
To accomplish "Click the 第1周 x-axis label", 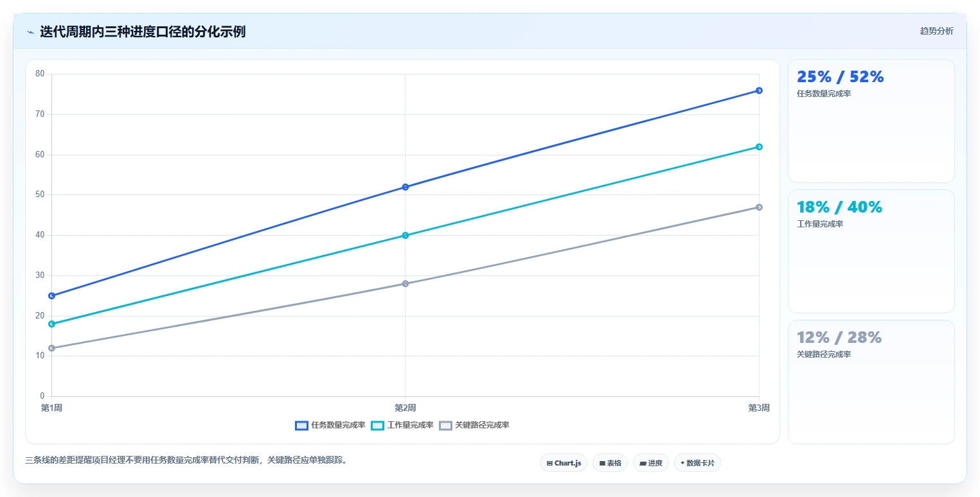I will pyautogui.click(x=51, y=408).
